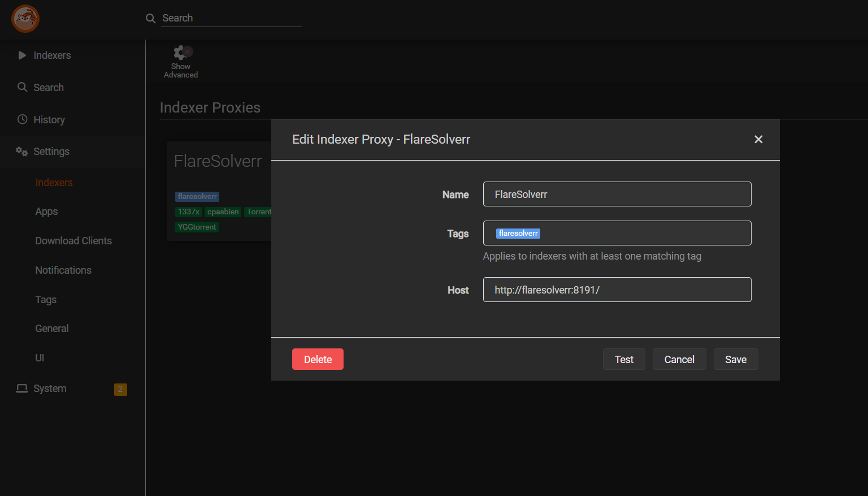Click the Name input field
This screenshot has height=496, width=868.
click(617, 195)
